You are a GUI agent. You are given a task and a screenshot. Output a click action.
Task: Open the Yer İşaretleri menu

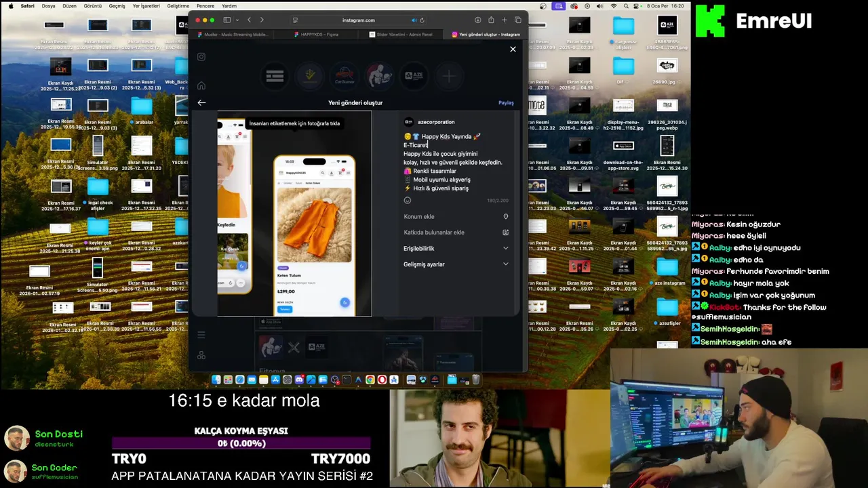pos(146,5)
